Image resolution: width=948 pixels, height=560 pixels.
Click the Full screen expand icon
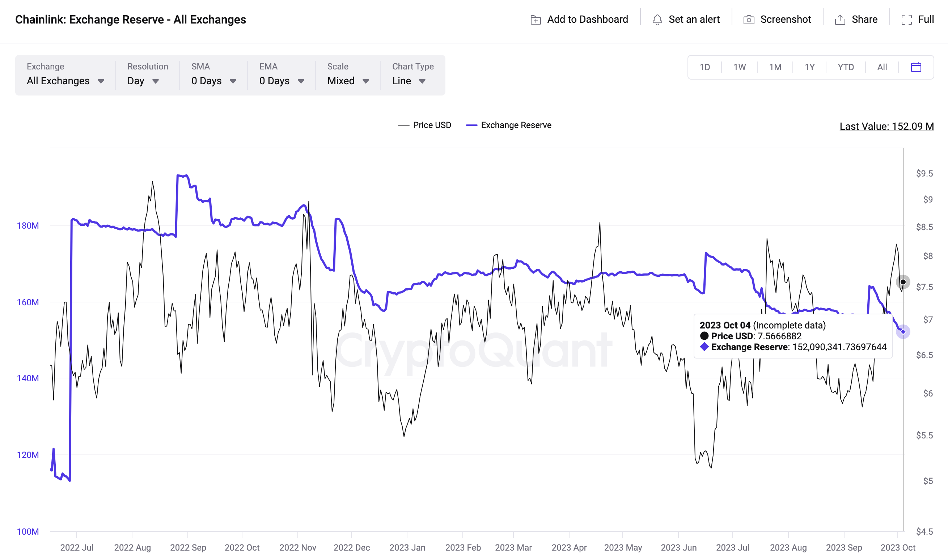pyautogui.click(x=906, y=20)
